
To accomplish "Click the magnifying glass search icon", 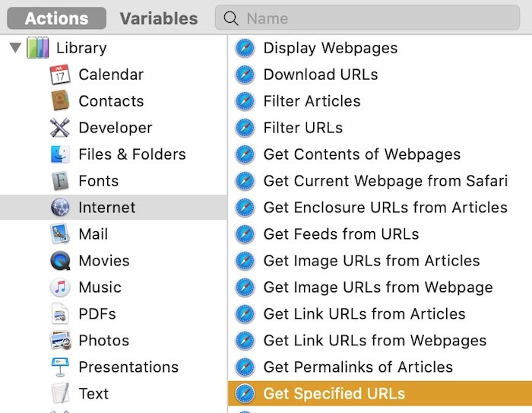I will pyautogui.click(x=231, y=18).
